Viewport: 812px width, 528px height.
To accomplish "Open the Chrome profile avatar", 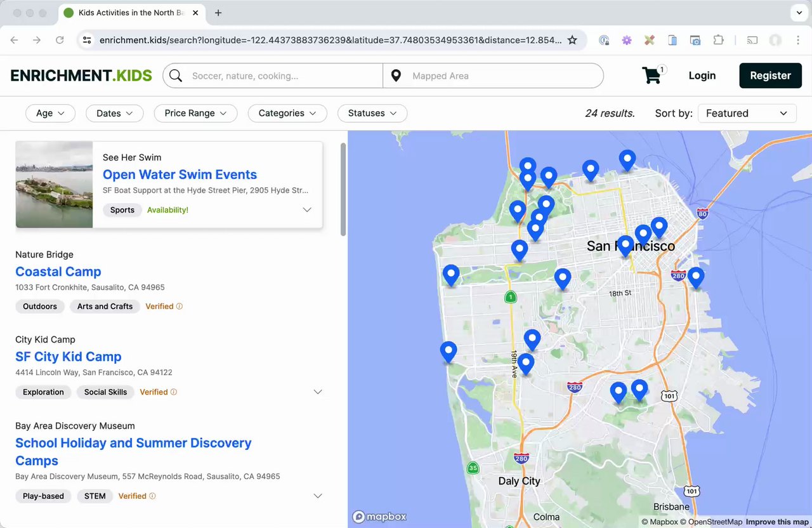I will pyautogui.click(x=775, y=40).
